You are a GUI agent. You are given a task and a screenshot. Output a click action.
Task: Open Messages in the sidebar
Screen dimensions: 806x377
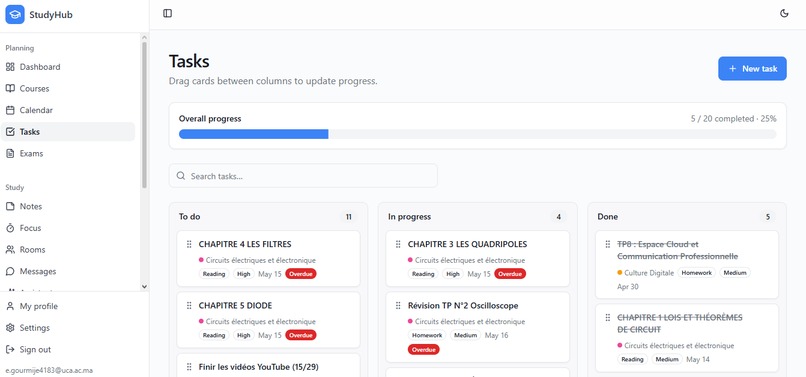pyautogui.click(x=68, y=271)
